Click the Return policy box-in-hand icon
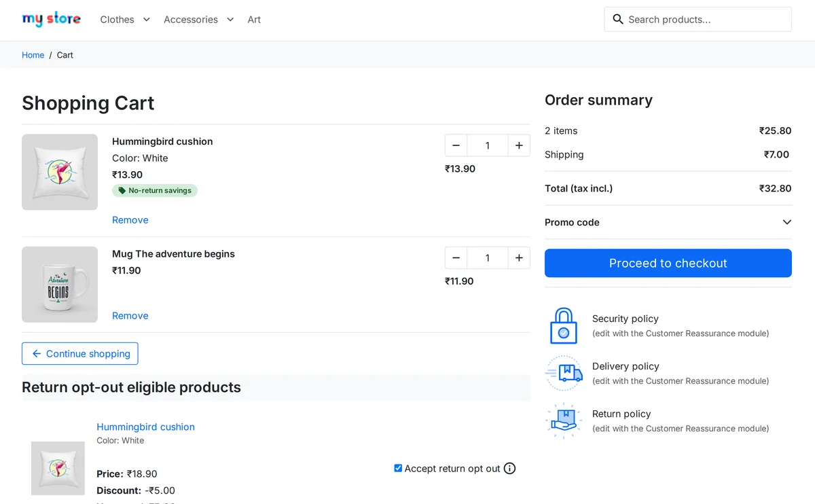Image resolution: width=815 pixels, height=504 pixels. 564,420
